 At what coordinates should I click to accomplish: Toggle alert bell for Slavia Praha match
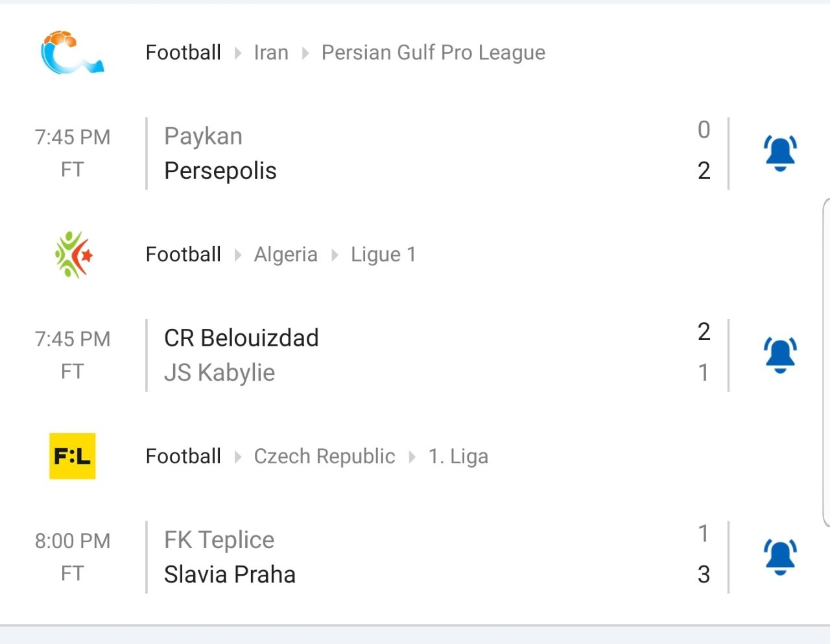click(x=780, y=557)
